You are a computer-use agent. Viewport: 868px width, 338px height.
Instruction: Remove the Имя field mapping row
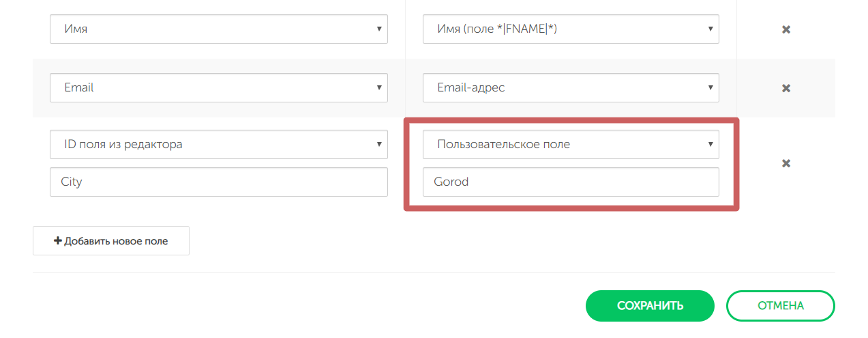(785, 30)
